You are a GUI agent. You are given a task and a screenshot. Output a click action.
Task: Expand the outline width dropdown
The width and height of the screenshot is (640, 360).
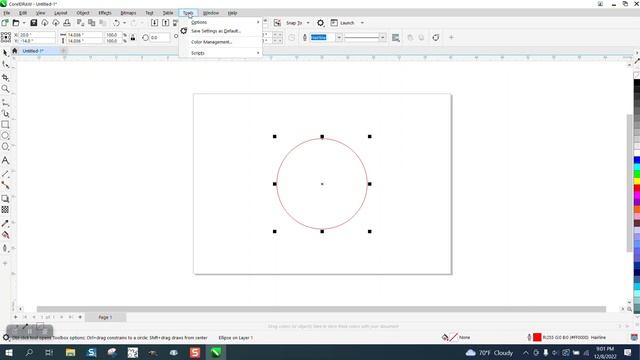point(339,38)
